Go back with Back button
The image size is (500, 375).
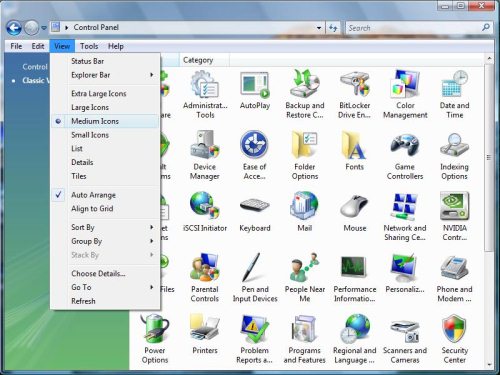pos(14,28)
